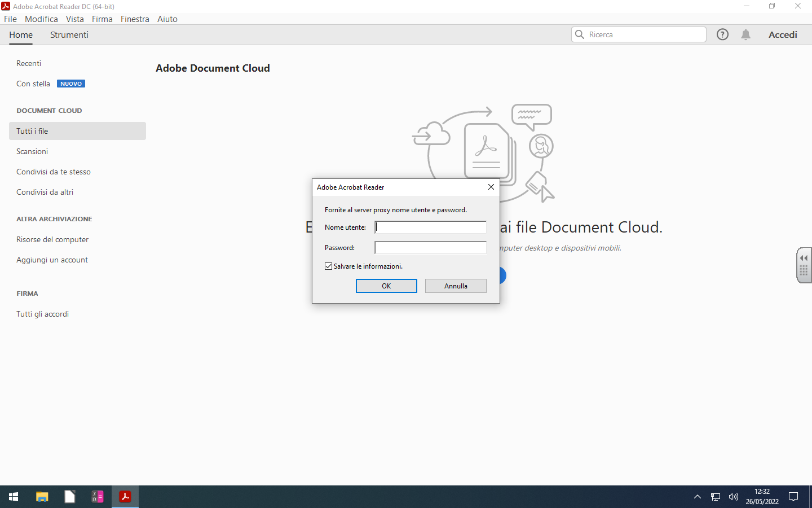812x508 pixels.
Task: Open File Explorer from the taskbar
Action: tap(42, 497)
